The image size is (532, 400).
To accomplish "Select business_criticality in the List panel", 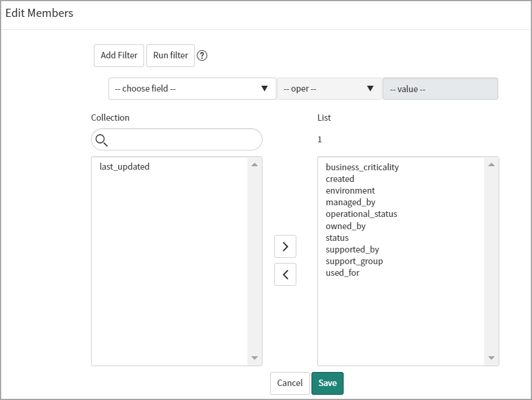I will point(362,167).
